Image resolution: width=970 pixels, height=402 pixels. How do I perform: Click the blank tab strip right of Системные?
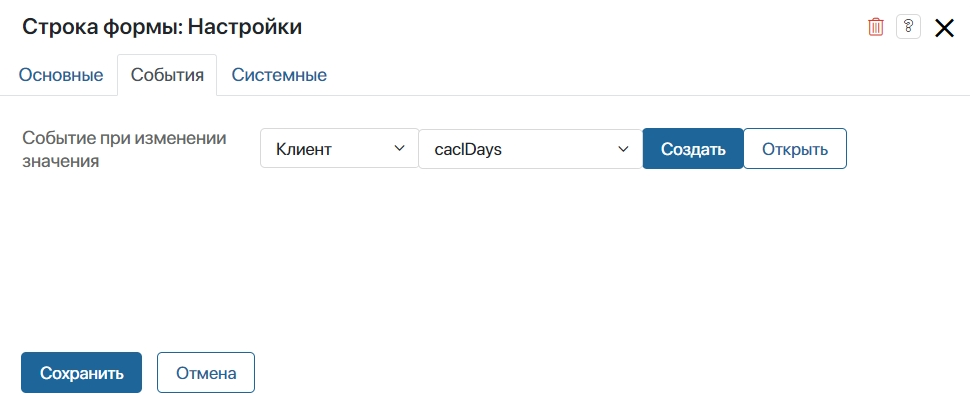coord(650,75)
